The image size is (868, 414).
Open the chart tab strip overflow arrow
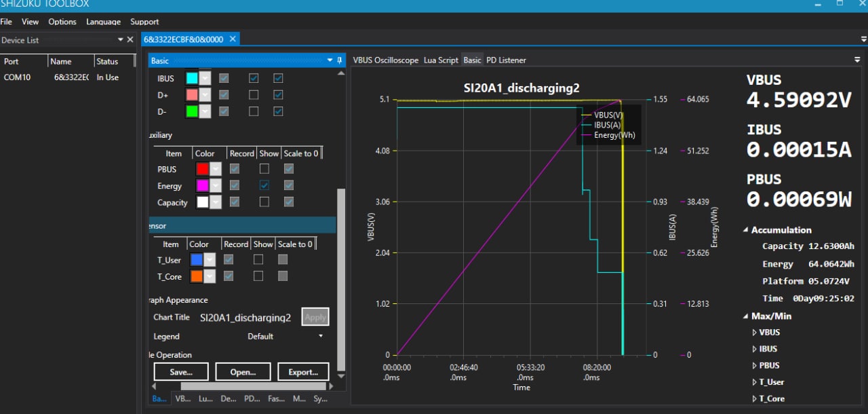point(858,60)
